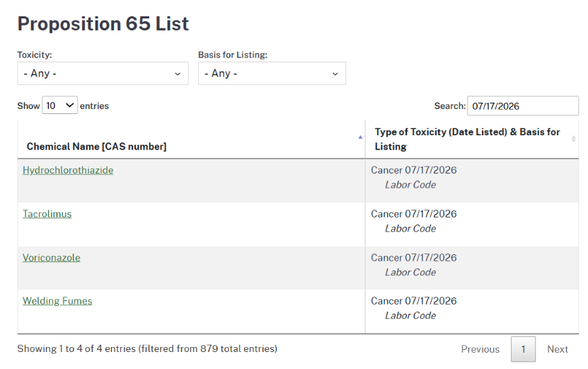The height and width of the screenshot is (369, 588).
Task: Open the Show entries count selector
Action: (x=59, y=106)
